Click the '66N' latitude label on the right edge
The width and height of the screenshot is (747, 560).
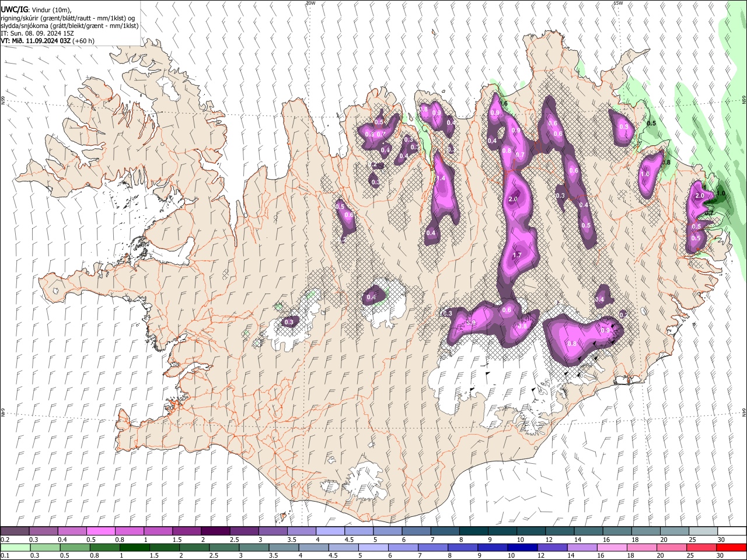[x=744, y=100]
